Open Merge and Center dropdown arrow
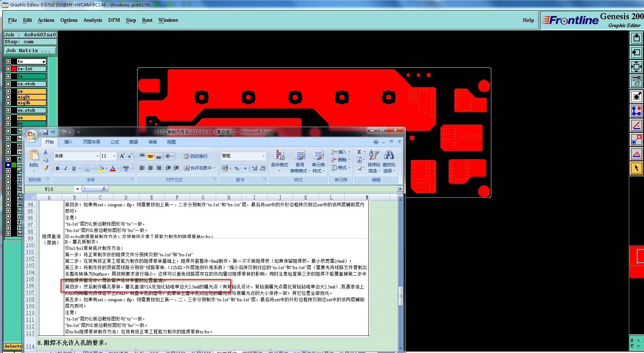This screenshot has height=353, width=644. (214, 168)
